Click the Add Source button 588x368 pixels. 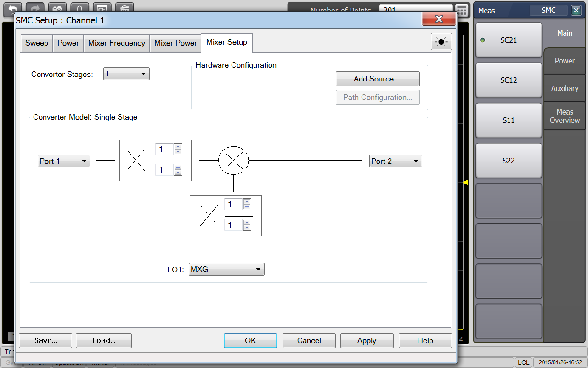(377, 79)
